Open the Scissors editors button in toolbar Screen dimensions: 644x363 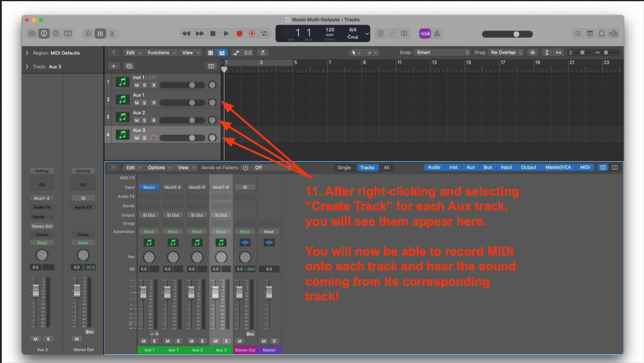point(112,34)
